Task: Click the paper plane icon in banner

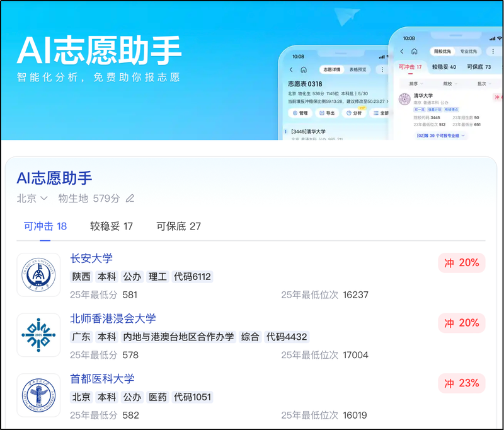Action: (x=346, y=17)
